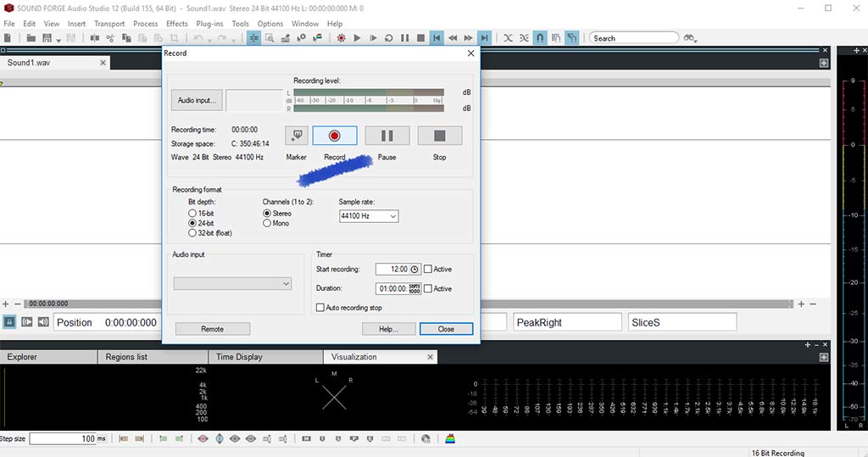The width and height of the screenshot is (868, 457).
Task: Open the Tools menu
Action: pos(240,24)
